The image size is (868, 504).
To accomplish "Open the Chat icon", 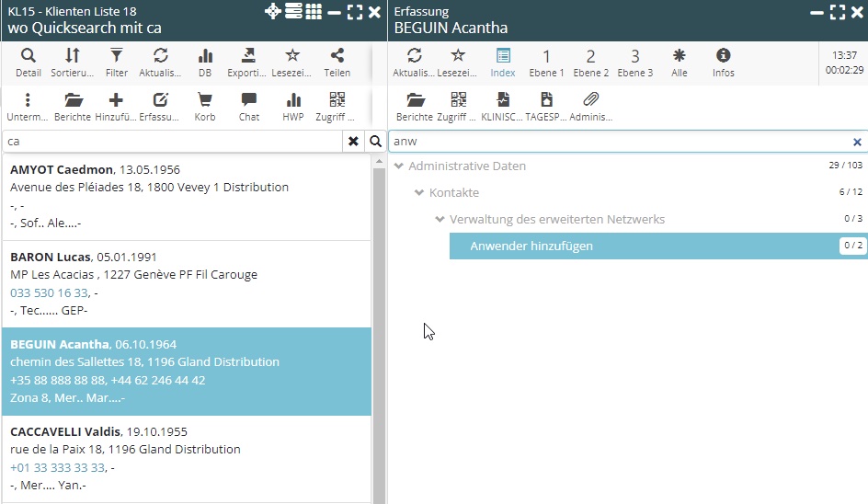I will (x=249, y=107).
